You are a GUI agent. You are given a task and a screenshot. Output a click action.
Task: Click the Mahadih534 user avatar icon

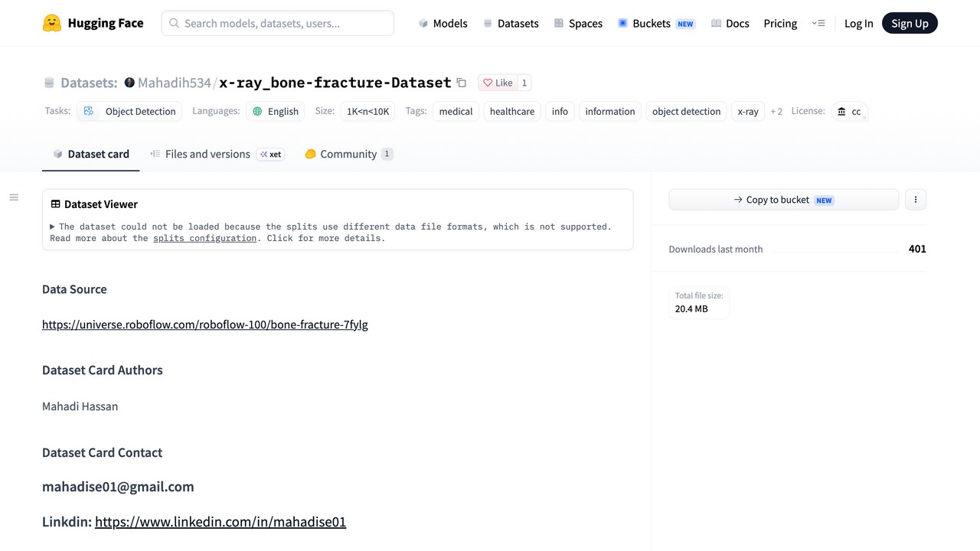point(129,83)
